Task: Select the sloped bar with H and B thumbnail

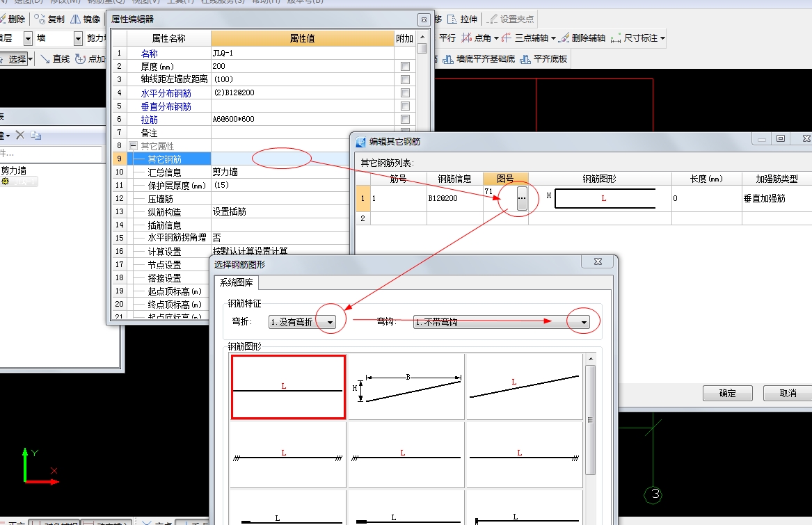Action: coord(406,387)
